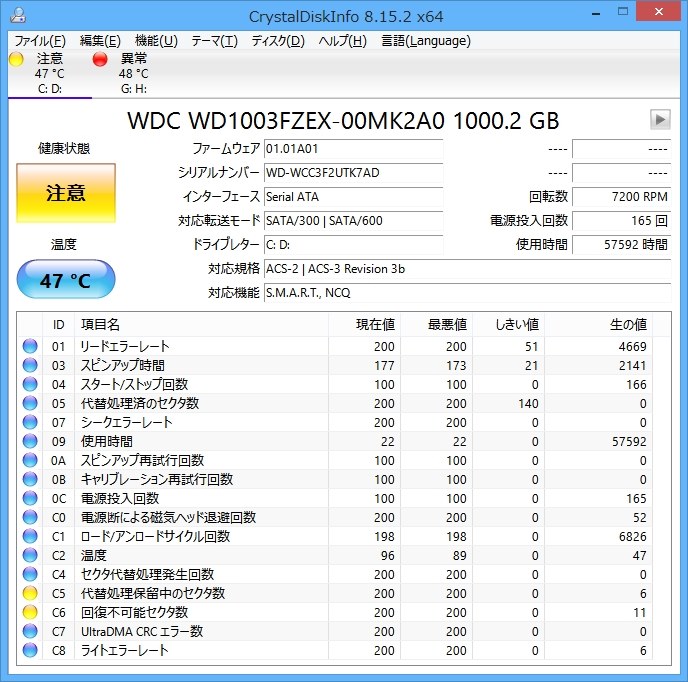Click the rotation rate field 7200 RPM
This screenshot has width=688, height=682.
(x=622, y=197)
